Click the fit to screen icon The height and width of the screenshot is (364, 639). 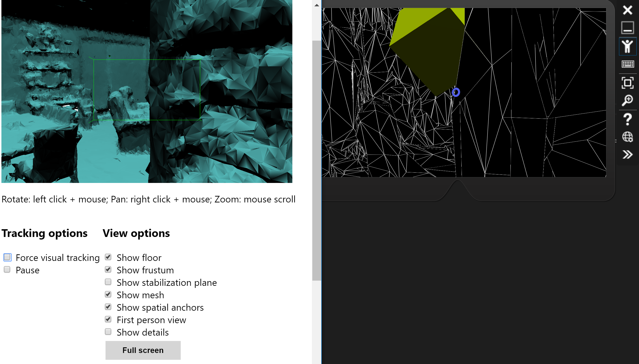627,83
